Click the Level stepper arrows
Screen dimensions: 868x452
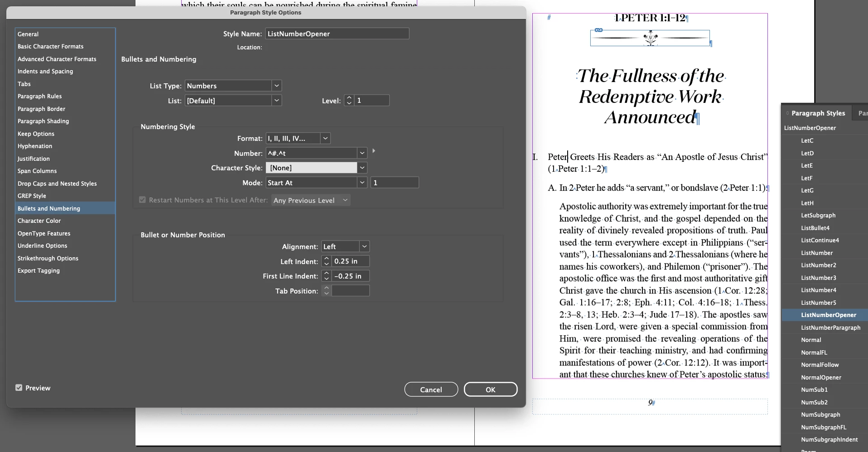point(349,101)
